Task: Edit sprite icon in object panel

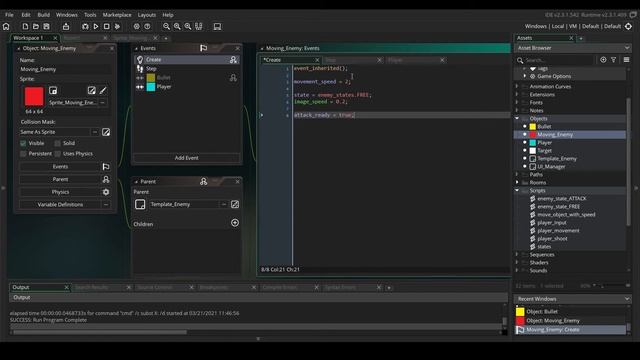Action: coord(91,91)
